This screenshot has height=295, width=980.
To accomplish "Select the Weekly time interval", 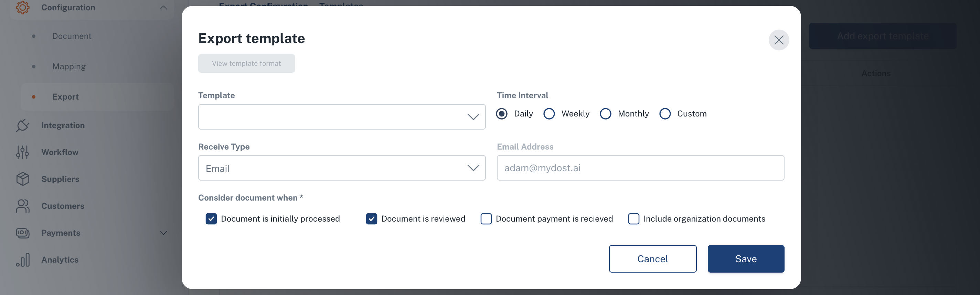I will click(x=548, y=114).
